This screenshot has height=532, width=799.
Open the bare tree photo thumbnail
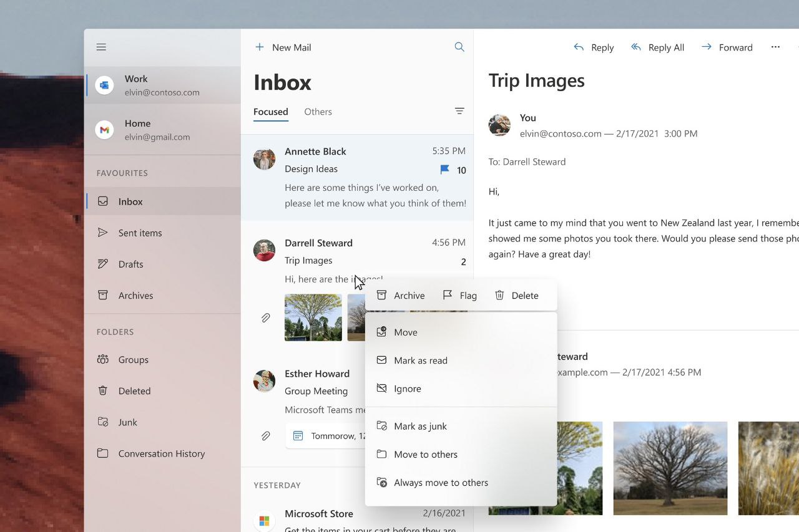[x=670, y=468]
